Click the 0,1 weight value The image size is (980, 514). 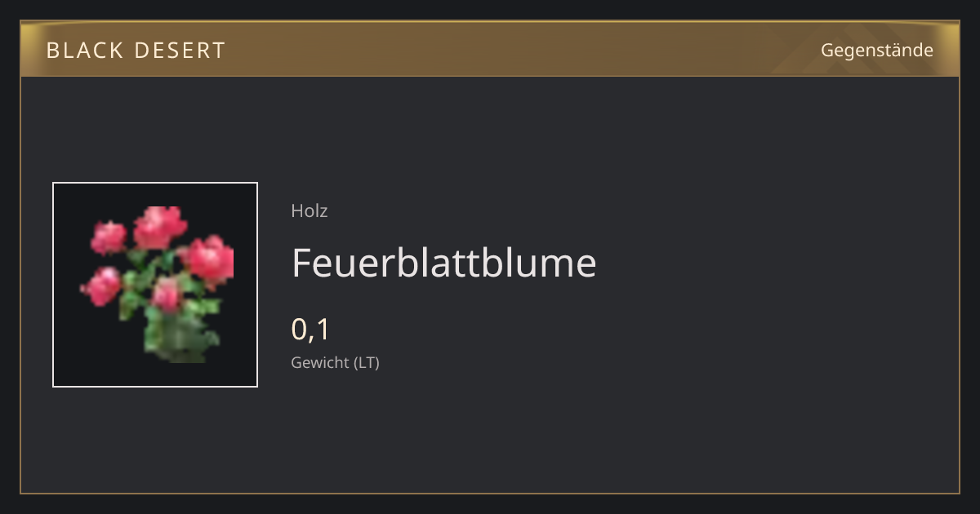[x=310, y=330]
